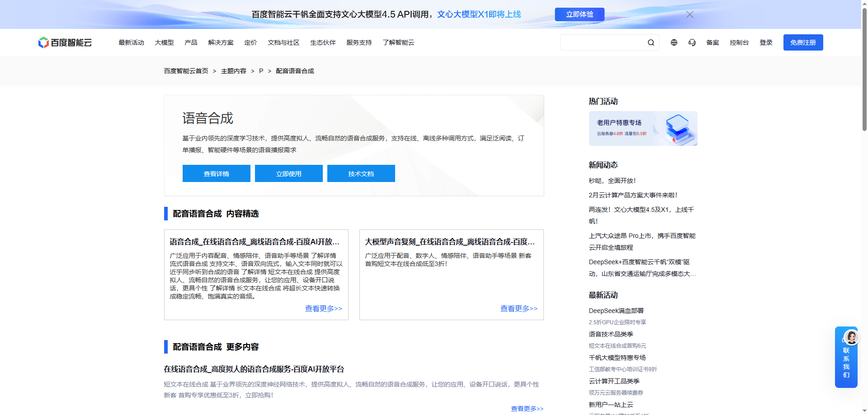The height and width of the screenshot is (415, 868).
Task: Click the 登录 link
Action: [x=766, y=42]
